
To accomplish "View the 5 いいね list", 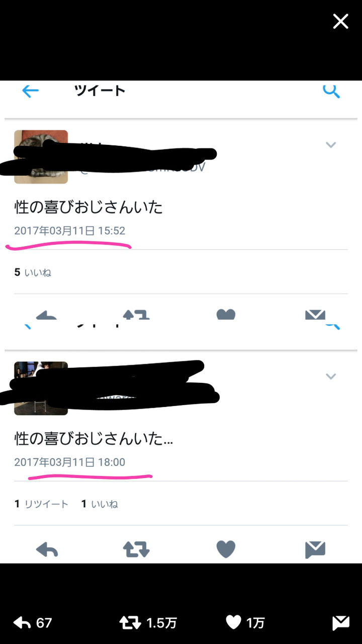I will 33,273.
